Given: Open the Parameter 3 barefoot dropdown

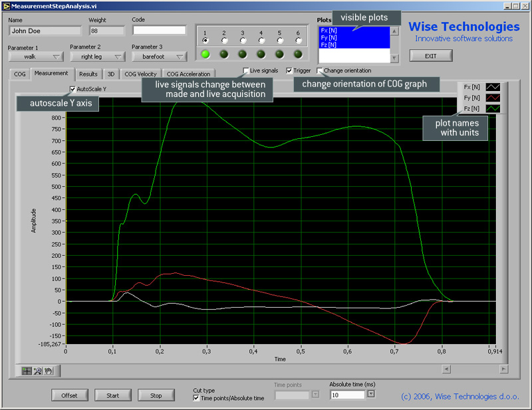Looking at the screenshot, I should (x=159, y=56).
